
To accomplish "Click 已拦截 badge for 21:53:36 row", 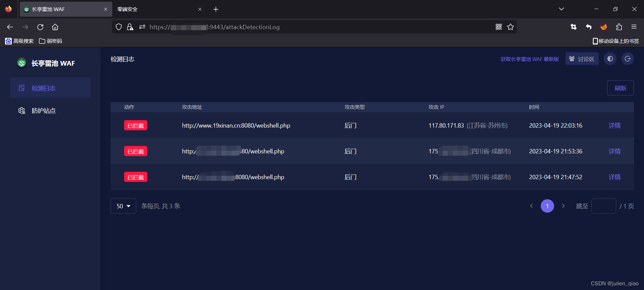I will click(136, 151).
